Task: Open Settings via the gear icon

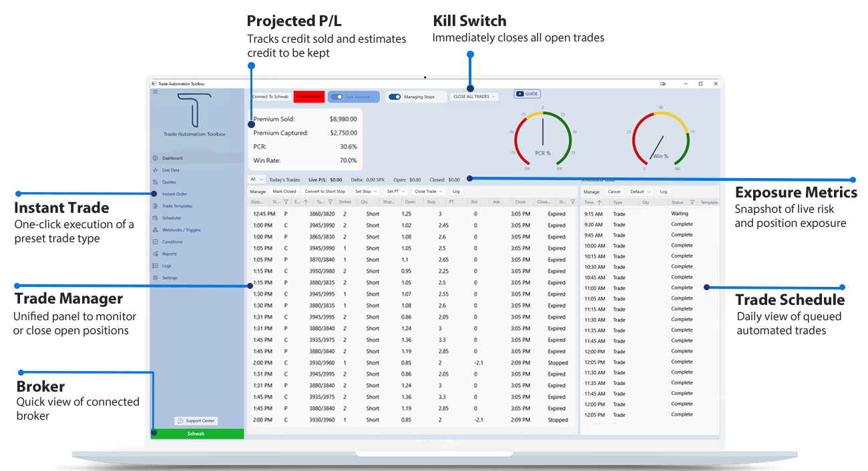Action: pyautogui.click(x=156, y=278)
